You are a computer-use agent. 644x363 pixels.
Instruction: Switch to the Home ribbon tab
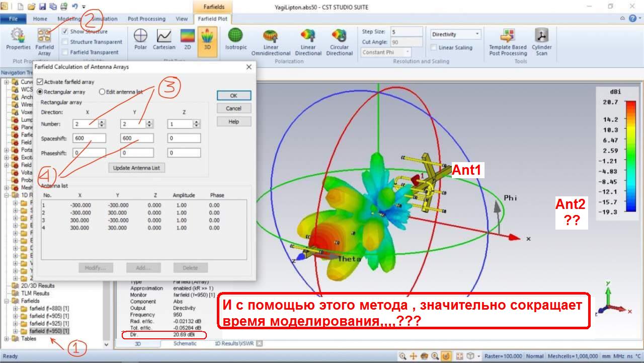click(x=40, y=19)
